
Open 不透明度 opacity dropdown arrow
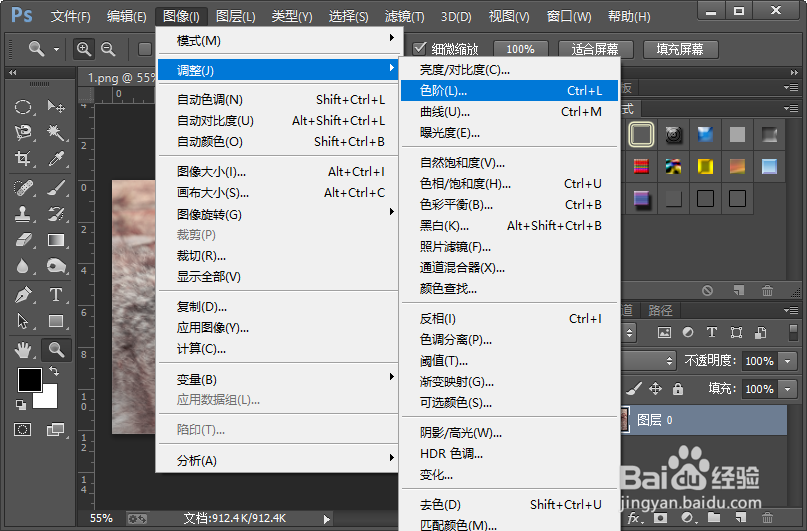[x=788, y=361]
